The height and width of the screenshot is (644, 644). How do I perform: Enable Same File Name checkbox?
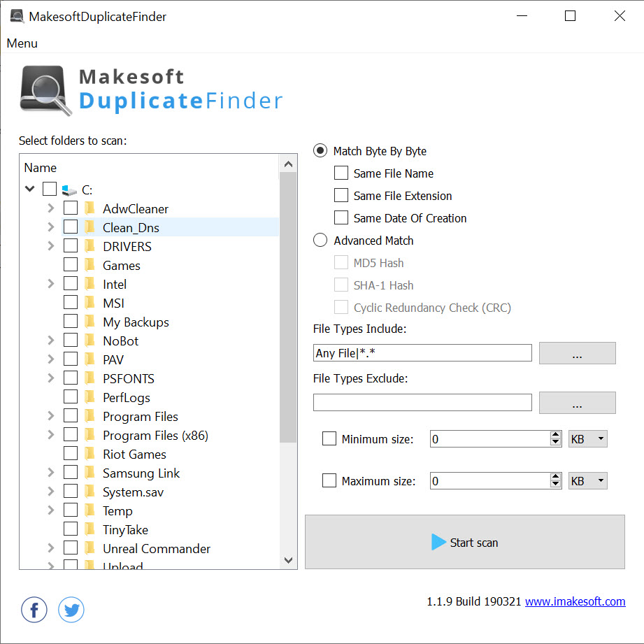pyautogui.click(x=341, y=173)
